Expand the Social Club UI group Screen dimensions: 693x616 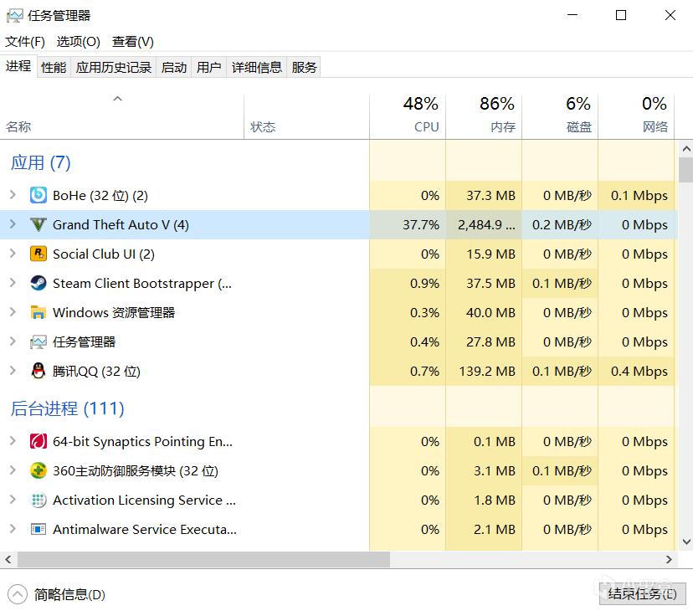(13, 254)
